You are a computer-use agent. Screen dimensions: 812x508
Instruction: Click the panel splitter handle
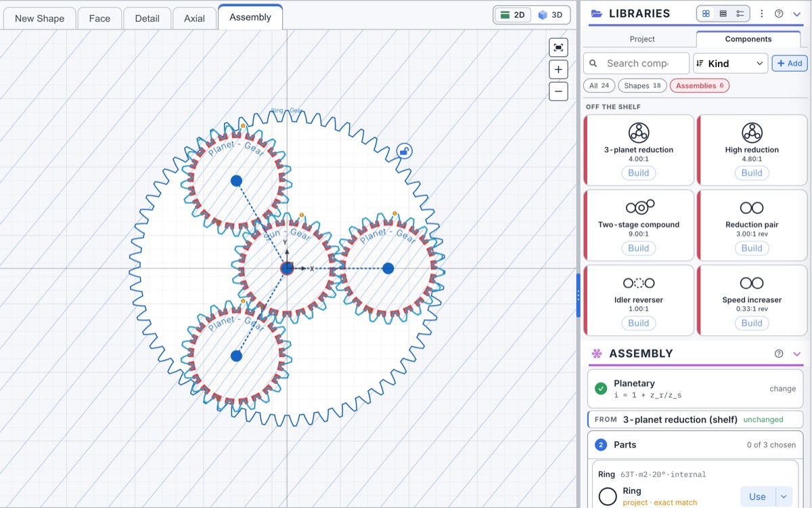click(579, 295)
